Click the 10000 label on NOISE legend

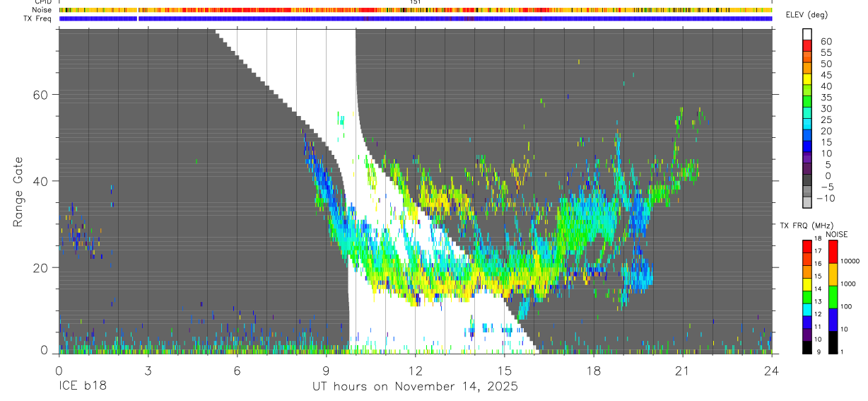coord(850,261)
